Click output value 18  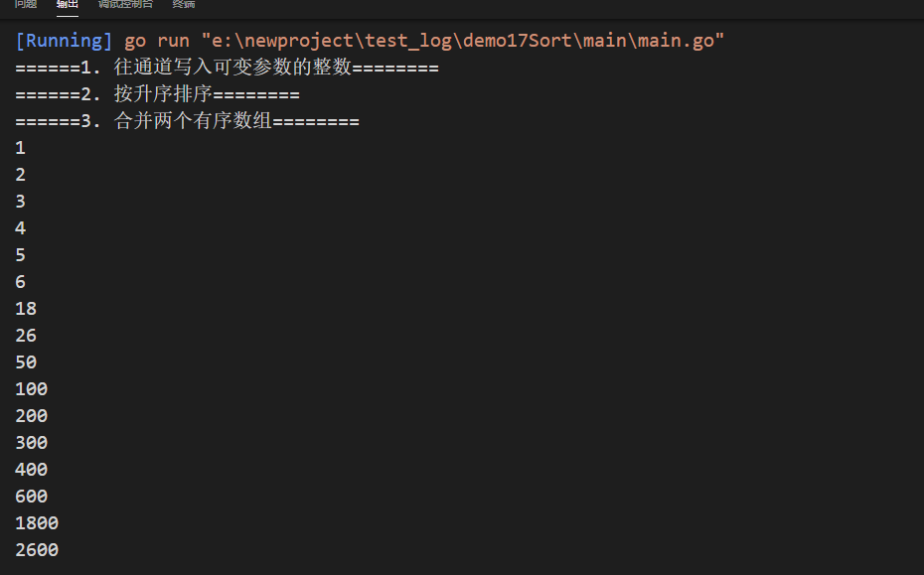[26, 309]
